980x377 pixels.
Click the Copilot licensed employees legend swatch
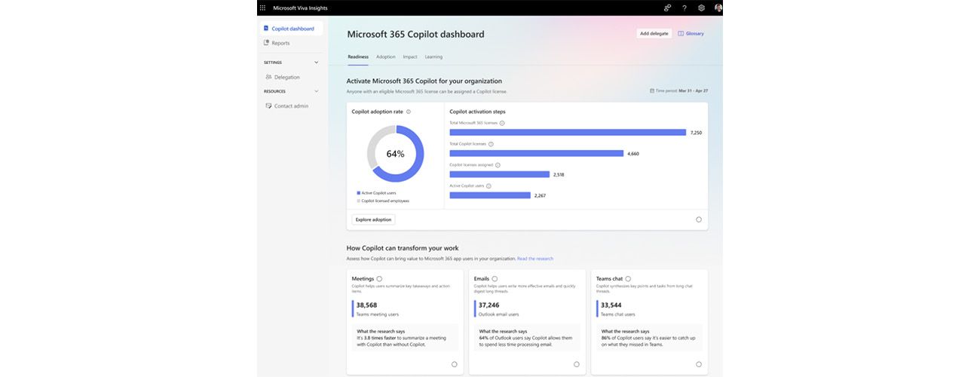[x=359, y=201]
